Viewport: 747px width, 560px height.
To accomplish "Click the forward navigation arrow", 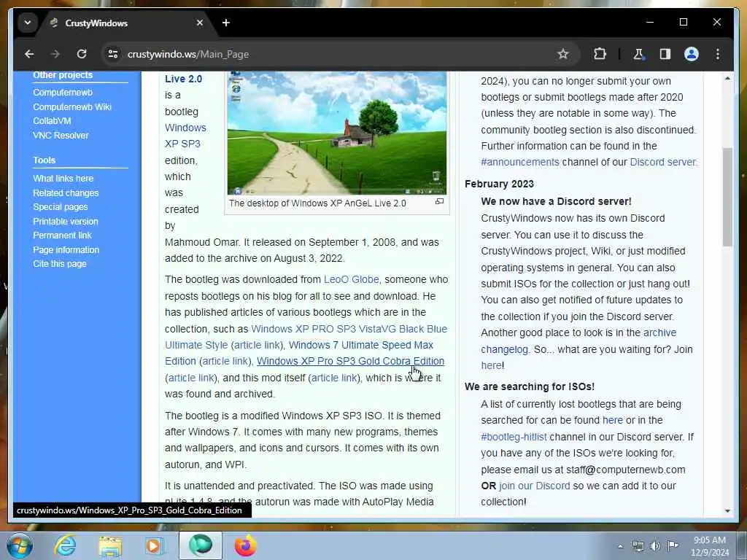I will [x=55, y=54].
